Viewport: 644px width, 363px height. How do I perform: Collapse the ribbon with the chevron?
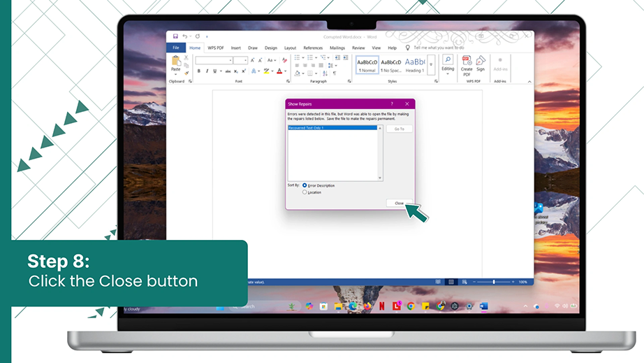[x=529, y=82]
